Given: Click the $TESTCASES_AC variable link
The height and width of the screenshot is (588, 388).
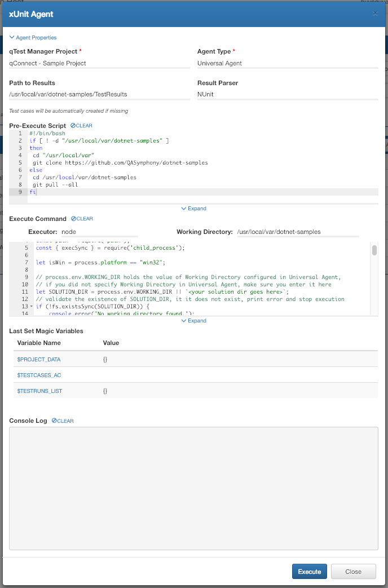Looking at the screenshot, I should [x=39, y=375].
